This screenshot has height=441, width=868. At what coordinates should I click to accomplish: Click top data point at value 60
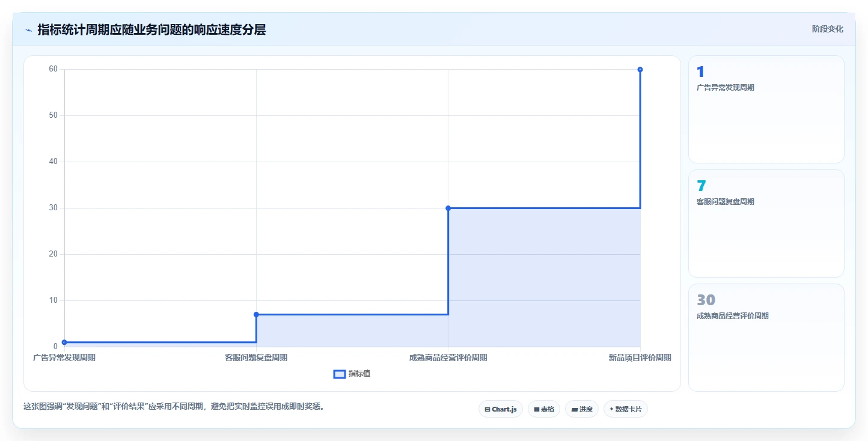coord(640,69)
